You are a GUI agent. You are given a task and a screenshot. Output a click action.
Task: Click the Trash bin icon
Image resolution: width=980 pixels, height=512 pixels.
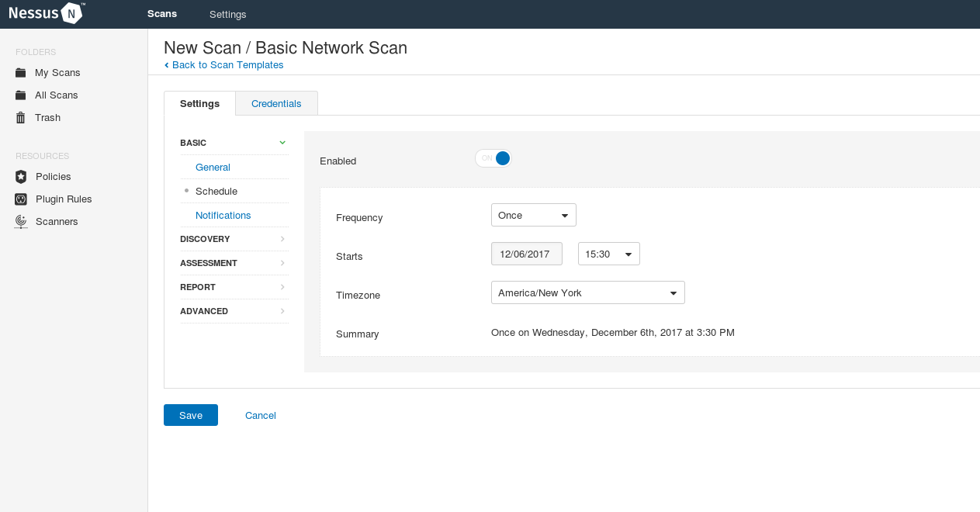[x=21, y=118]
